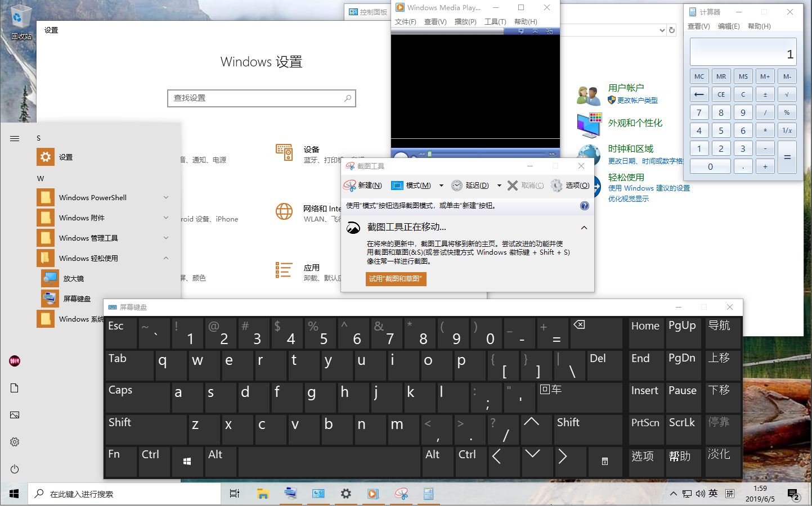Open Task View on the taskbar
This screenshot has height=506, width=812.
(x=235, y=494)
